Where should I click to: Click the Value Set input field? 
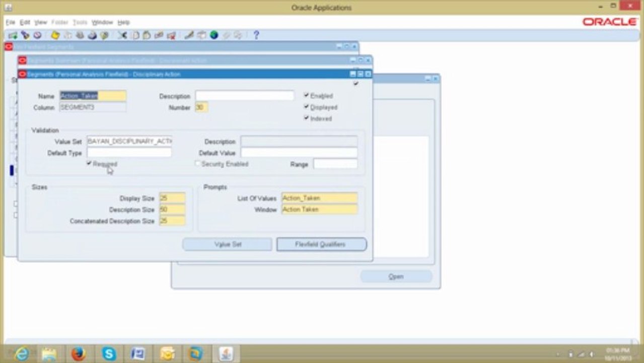129,141
